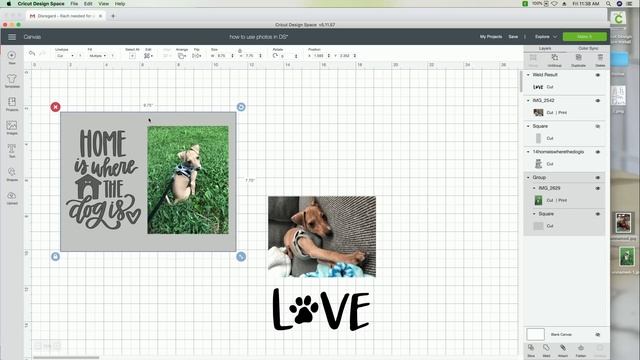Hide the Weld Result layer
The height and width of the screenshot is (360, 640).
click(x=598, y=75)
